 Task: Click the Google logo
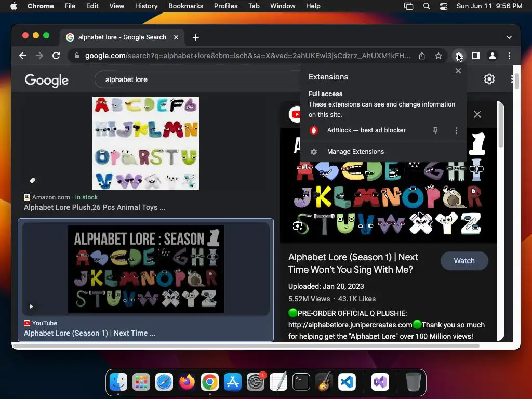pyautogui.click(x=46, y=81)
